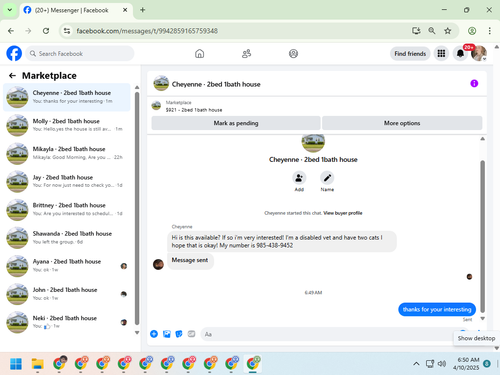Open the John · 2bed 1bath house chat
Viewport: 500px width, 375px height.
coord(67,294)
